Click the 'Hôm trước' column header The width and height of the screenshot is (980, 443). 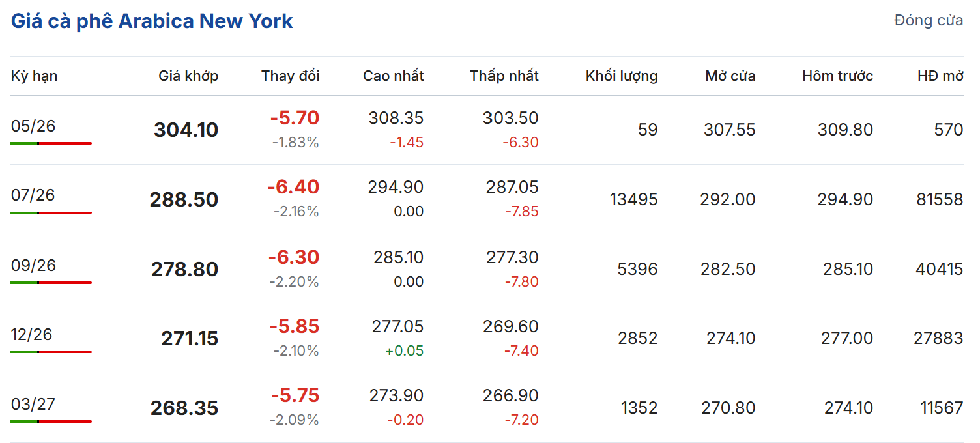click(837, 76)
